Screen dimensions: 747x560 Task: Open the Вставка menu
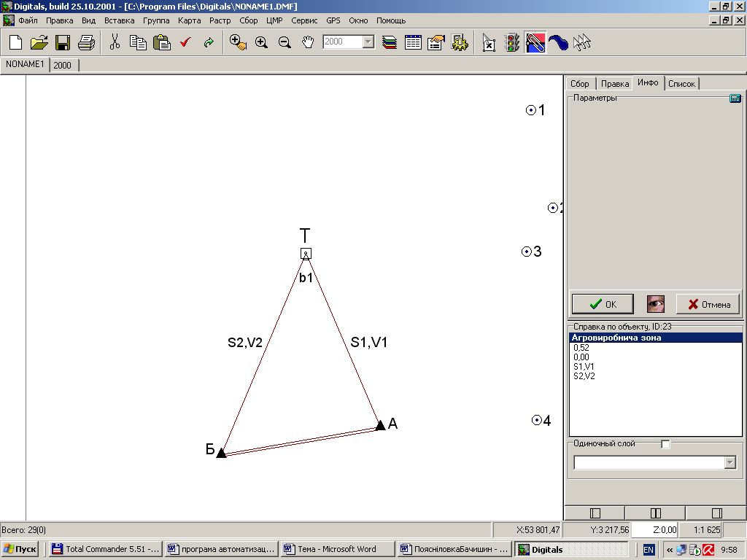[x=119, y=20]
